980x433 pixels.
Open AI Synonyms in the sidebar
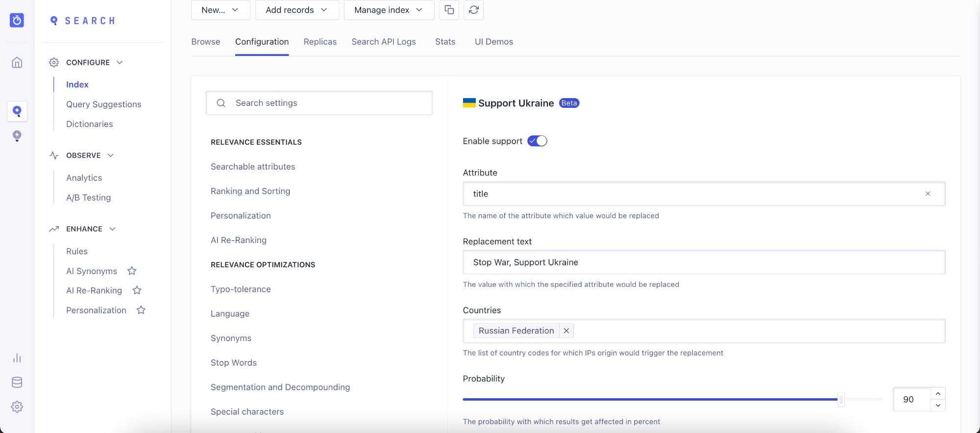[92, 271]
